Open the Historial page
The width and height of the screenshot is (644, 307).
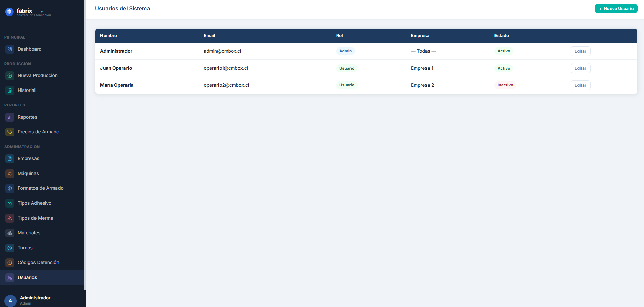coord(42,91)
